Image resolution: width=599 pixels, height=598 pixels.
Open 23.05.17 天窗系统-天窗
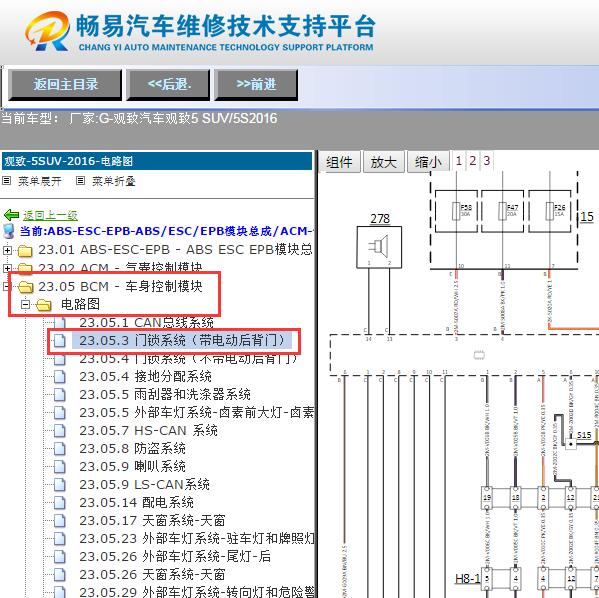152,520
